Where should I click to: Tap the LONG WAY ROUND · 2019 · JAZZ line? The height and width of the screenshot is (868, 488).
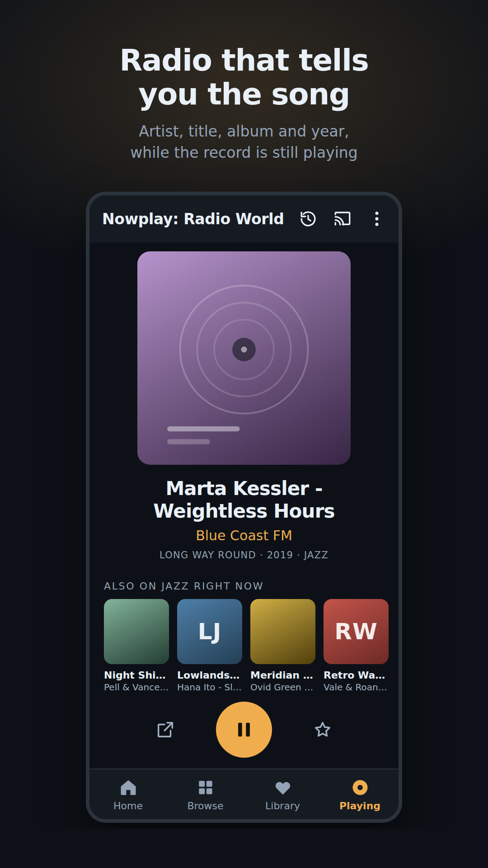(x=244, y=555)
